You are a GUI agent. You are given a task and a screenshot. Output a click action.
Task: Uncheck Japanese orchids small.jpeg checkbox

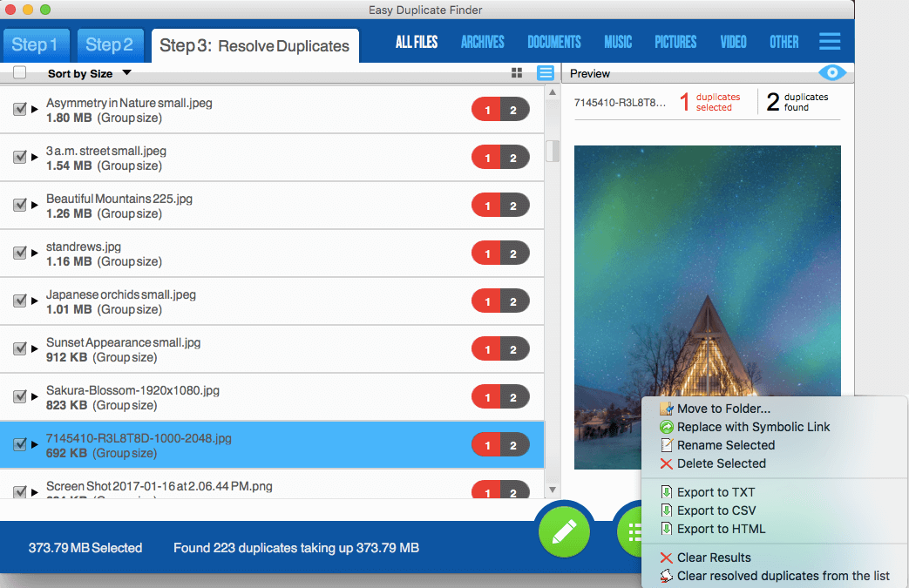[x=20, y=301]
